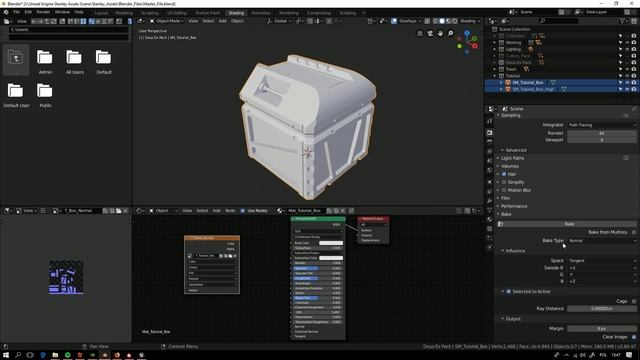Click the node editor type icon
This screenshot has height=360, width=640.
pos(139,211)
